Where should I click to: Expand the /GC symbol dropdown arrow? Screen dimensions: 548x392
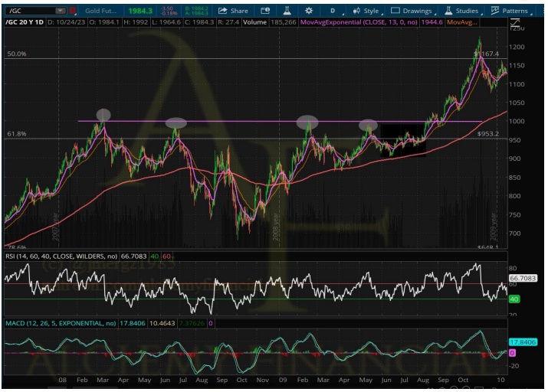60,11
